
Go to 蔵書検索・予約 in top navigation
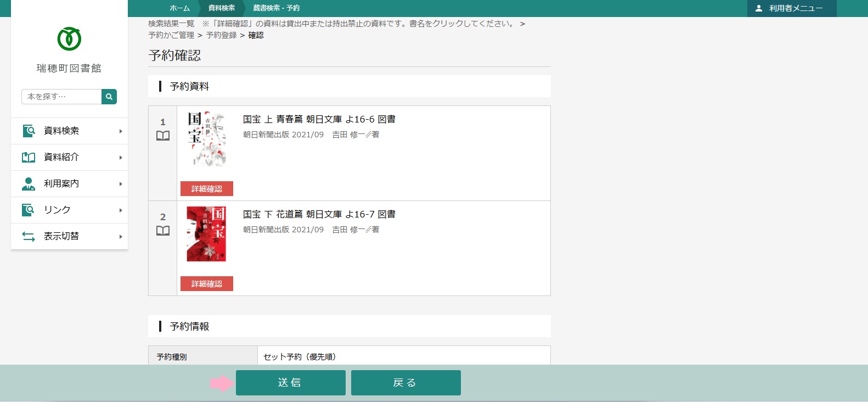[x=276, y=8]
